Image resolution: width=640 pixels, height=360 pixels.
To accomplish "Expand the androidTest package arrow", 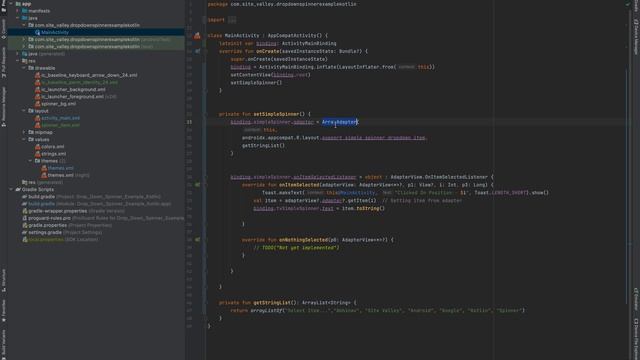I will point(24,40).
